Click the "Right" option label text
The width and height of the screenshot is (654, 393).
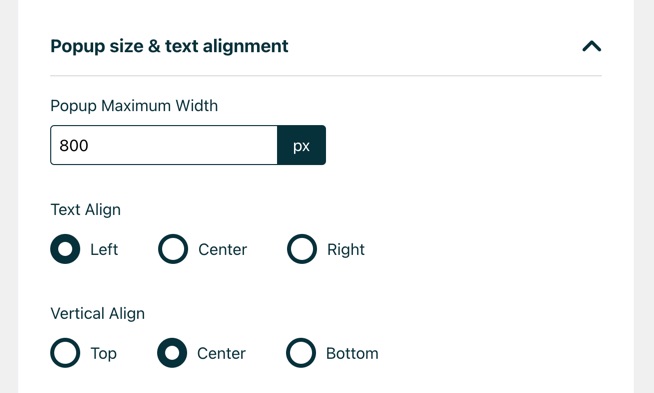pyautogui.click(x=346, y=249)
